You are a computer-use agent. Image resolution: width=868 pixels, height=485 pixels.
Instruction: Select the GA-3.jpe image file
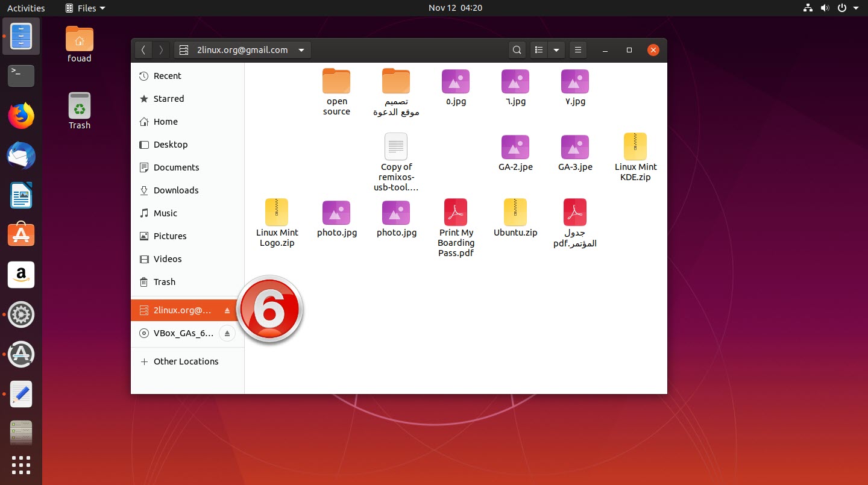575,153
